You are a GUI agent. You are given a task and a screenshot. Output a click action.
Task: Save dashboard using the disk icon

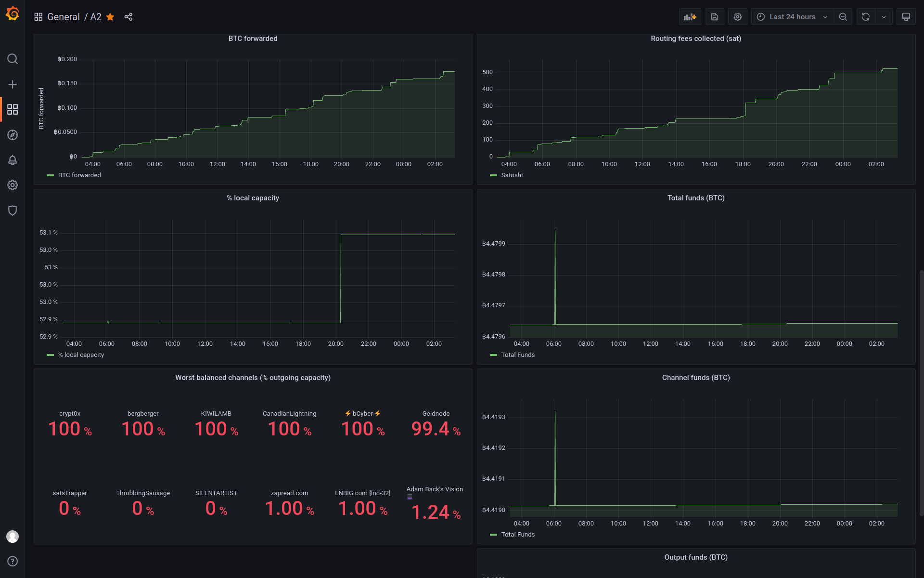point(714,17)
